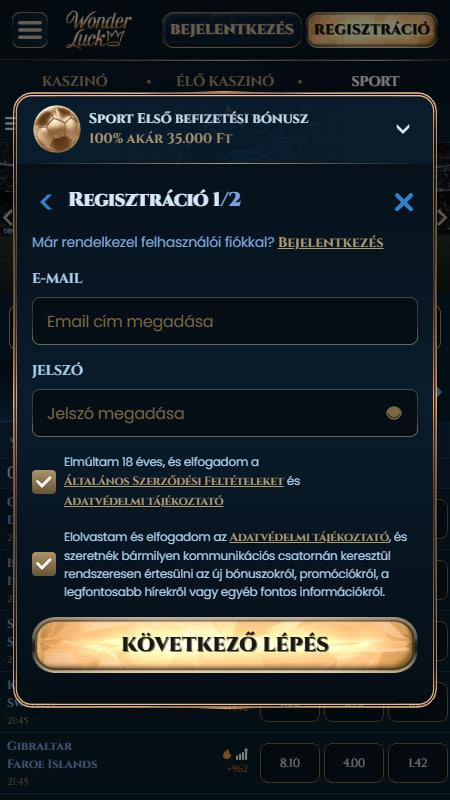Viewport: 450px width, 800px height.
Task: Open the Bejelentkezés link in dialog
Action: pos(331,242)
